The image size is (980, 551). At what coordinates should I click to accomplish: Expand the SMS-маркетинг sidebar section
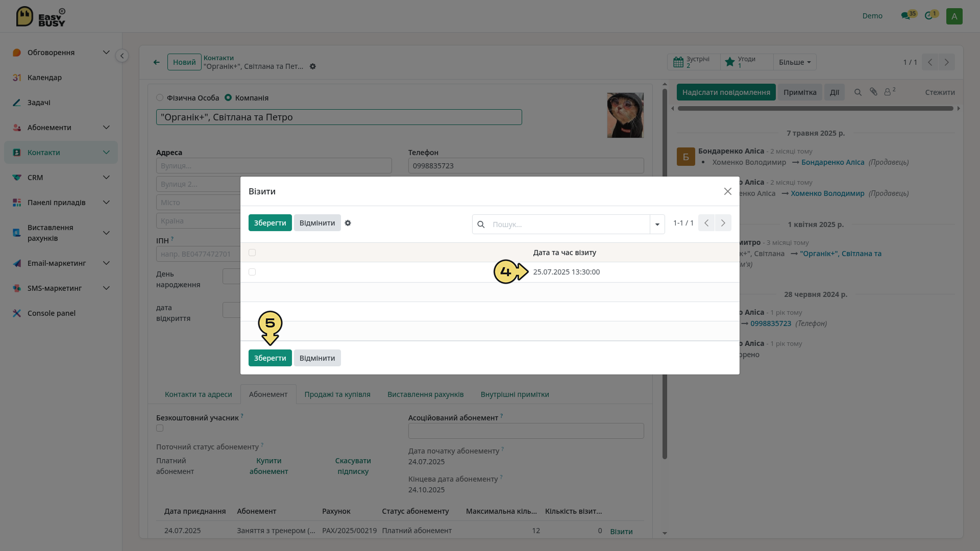(106, 288)
